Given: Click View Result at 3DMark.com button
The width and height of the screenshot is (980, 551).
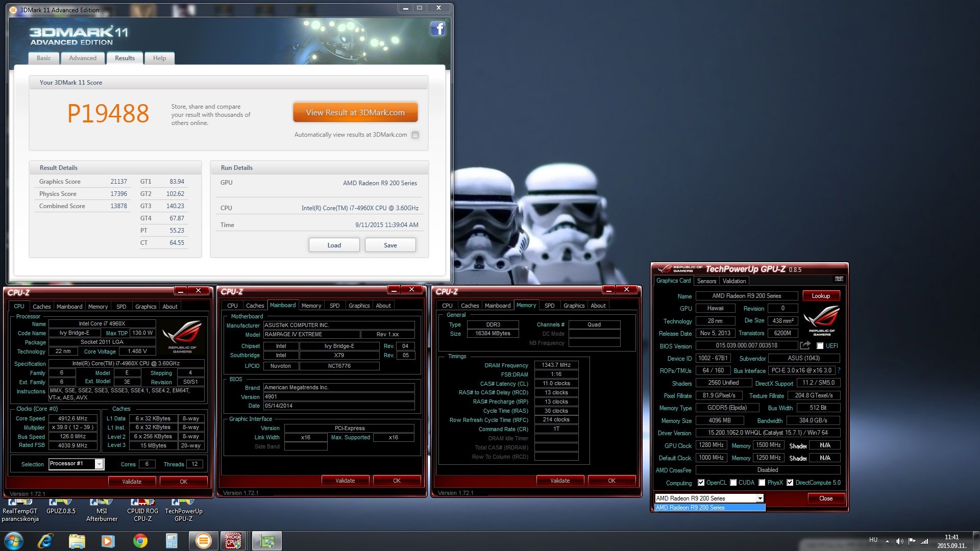Looking at the screenshot, I should [355, 112].
